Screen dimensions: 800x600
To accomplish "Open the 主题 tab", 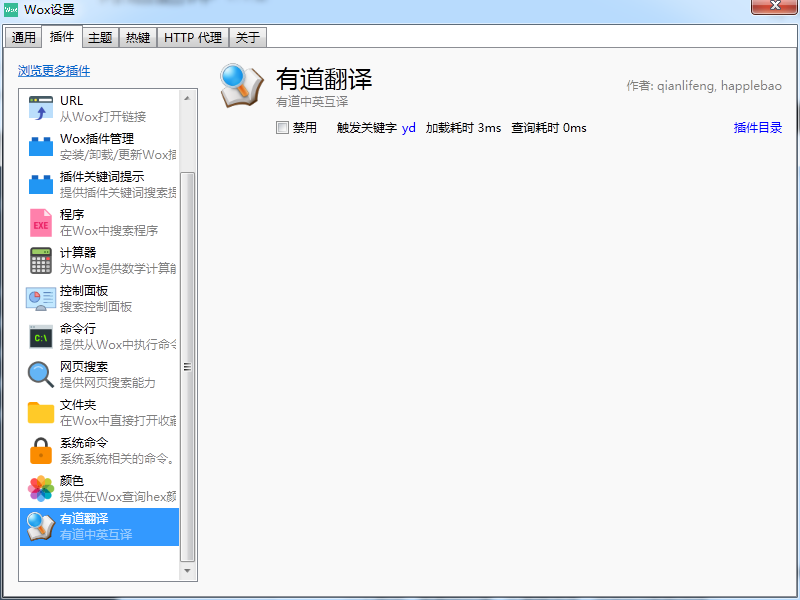I will coord(100,37).
